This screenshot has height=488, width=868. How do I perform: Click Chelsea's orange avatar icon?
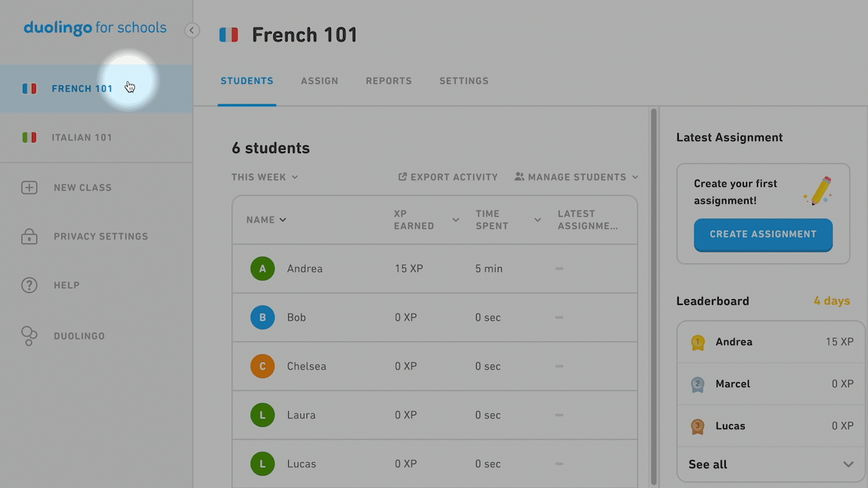click(262, 366)
